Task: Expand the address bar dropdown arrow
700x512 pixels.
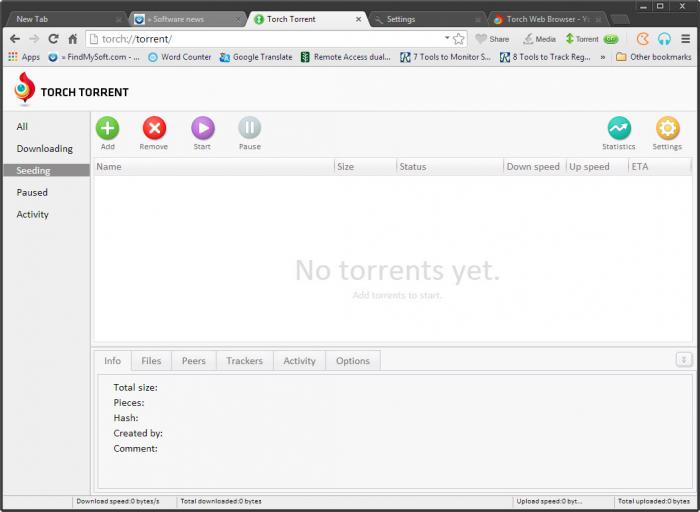Action: click(x=447, y=38)
